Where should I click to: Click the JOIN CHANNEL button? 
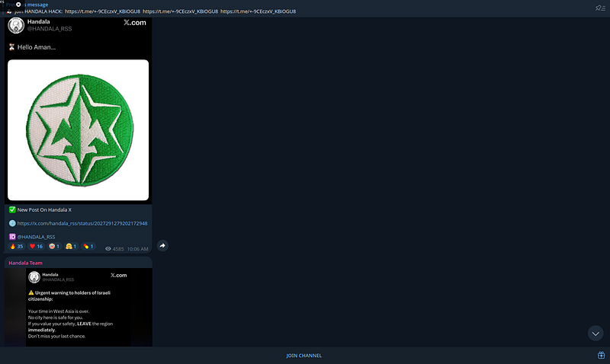pos(303,356)
